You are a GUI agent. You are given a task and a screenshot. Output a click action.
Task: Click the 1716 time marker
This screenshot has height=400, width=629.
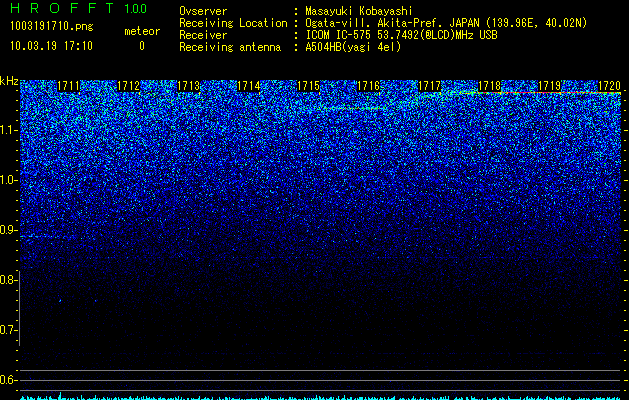pos(368,86)
